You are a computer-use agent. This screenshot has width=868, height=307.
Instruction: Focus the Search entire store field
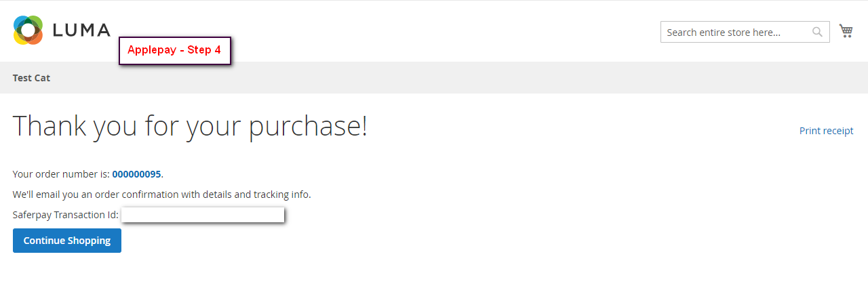pyautogui.click(x=736, y=32)
